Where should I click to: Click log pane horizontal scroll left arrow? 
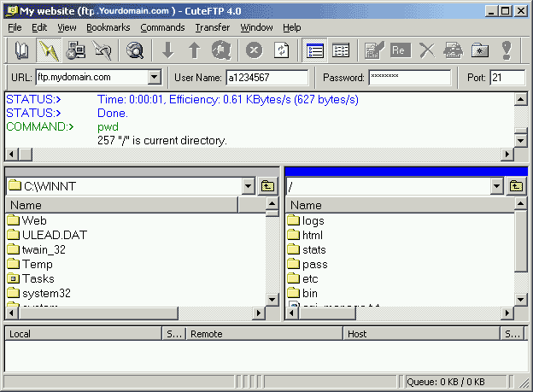(x=12, y=155)
